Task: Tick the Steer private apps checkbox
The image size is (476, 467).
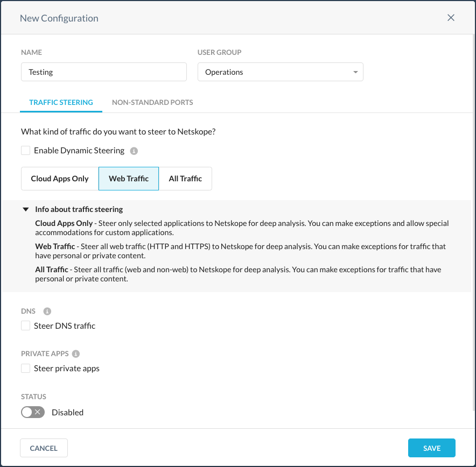Action: click(26, 369)
